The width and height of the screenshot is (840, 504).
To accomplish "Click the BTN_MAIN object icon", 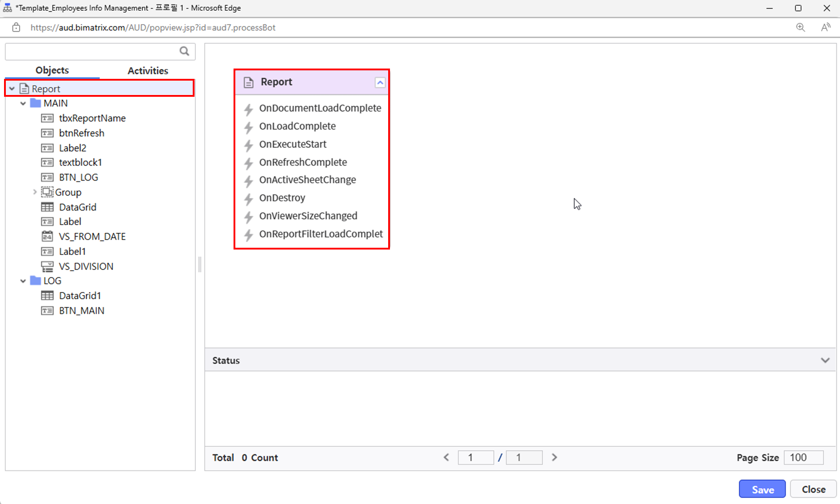I will 47,310.
